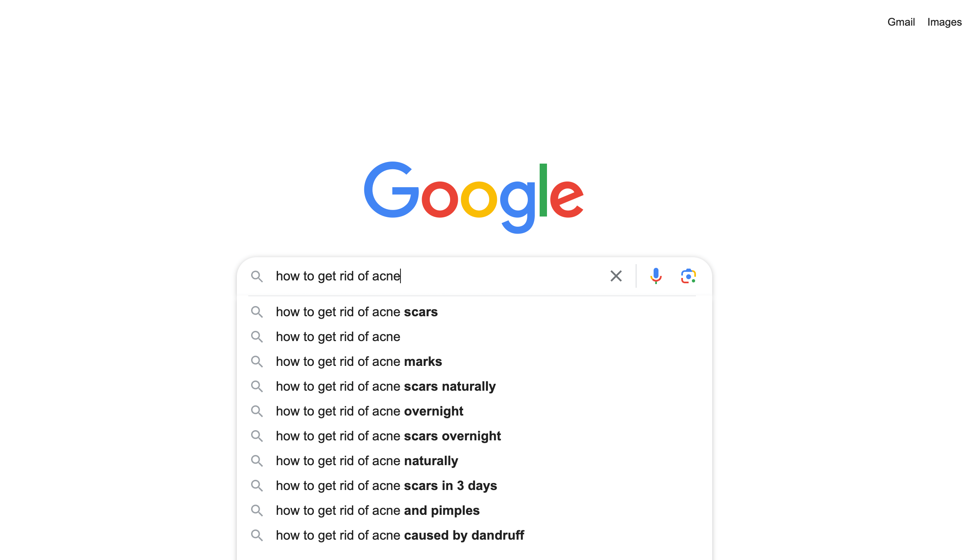The image size is (980, 560).
Task: Choose the plain 'how to get rid of acne' suggestion
Action: tap(475, 337)
